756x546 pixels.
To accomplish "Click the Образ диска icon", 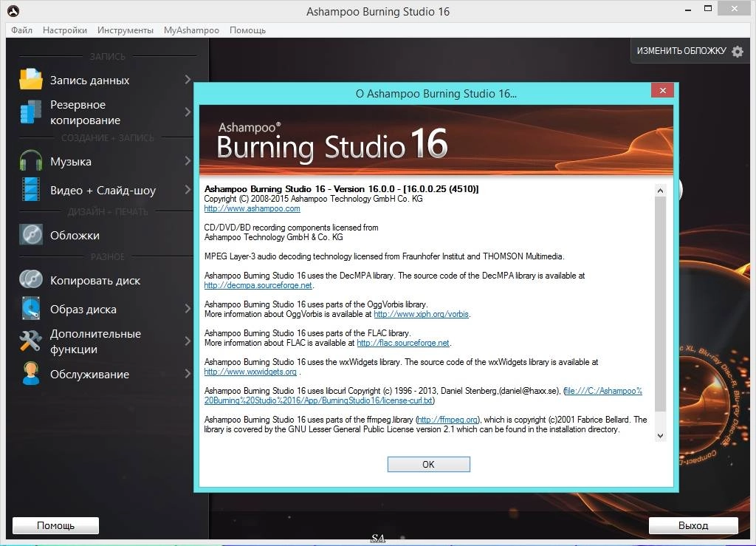I will point(31,309).
